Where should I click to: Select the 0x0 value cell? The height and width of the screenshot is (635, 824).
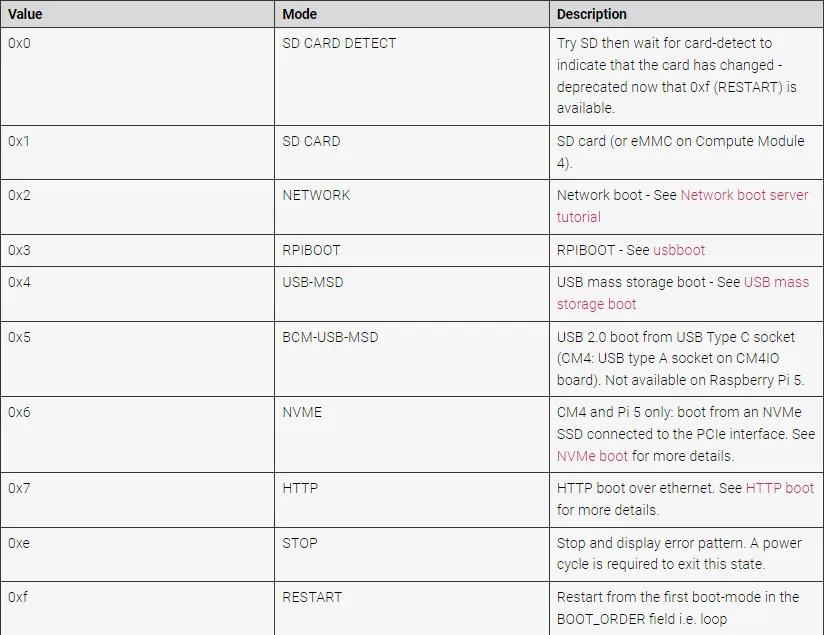[x=137, y=76]
